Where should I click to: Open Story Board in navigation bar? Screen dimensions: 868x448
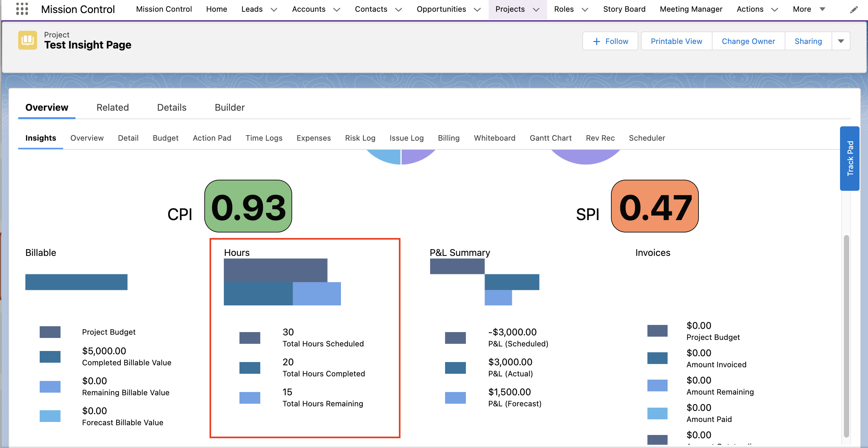624,9
